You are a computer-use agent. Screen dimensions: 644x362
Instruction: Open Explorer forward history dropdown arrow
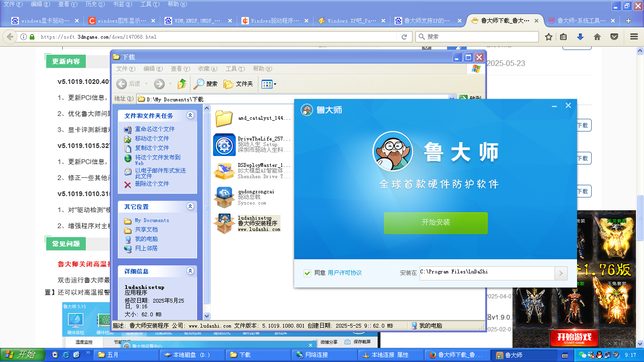click(x=170, y=84)
